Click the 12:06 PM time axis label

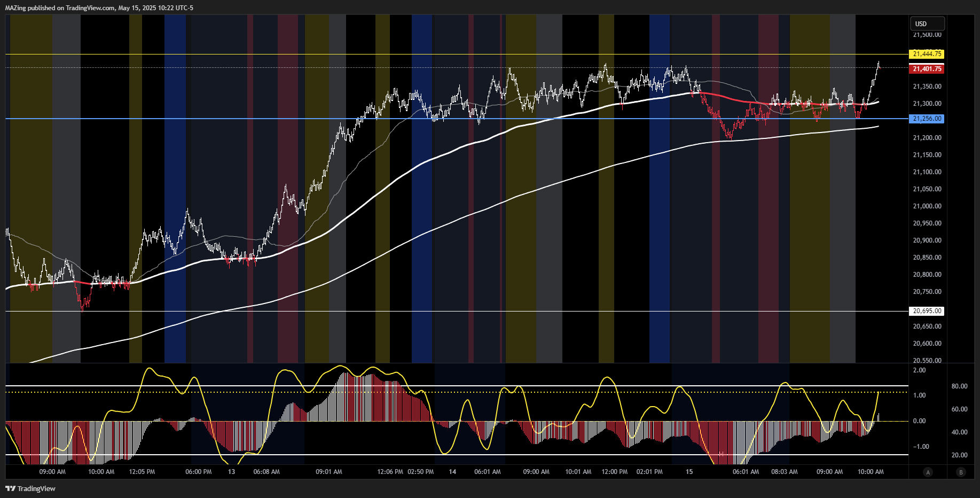pos(390,472)
